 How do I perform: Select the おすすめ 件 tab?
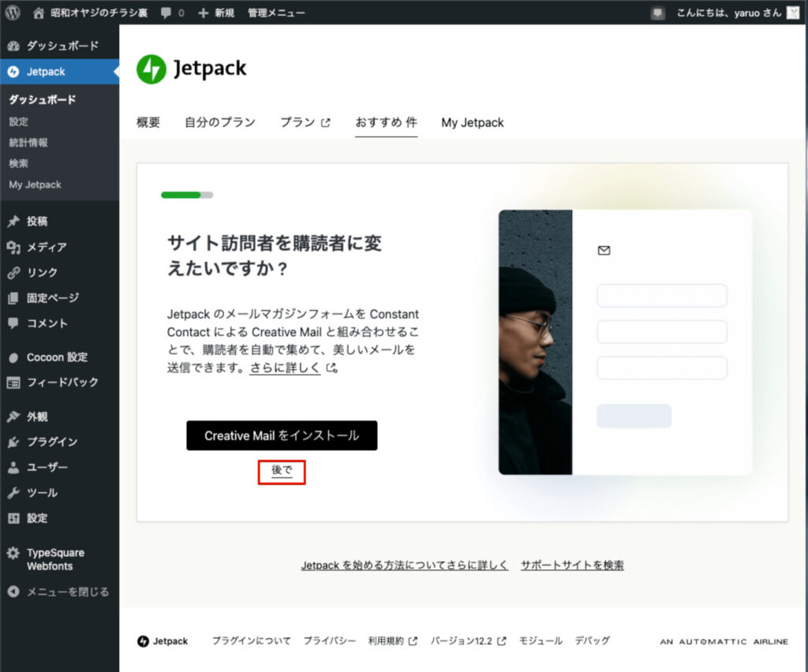tap(386, 122)
